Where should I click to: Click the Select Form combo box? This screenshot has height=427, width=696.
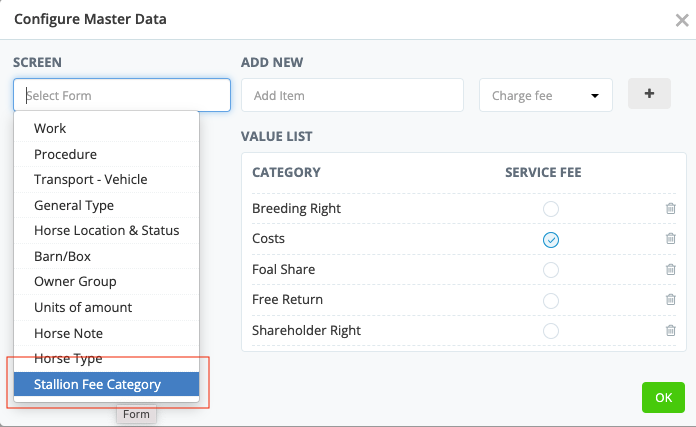(122, 96)
